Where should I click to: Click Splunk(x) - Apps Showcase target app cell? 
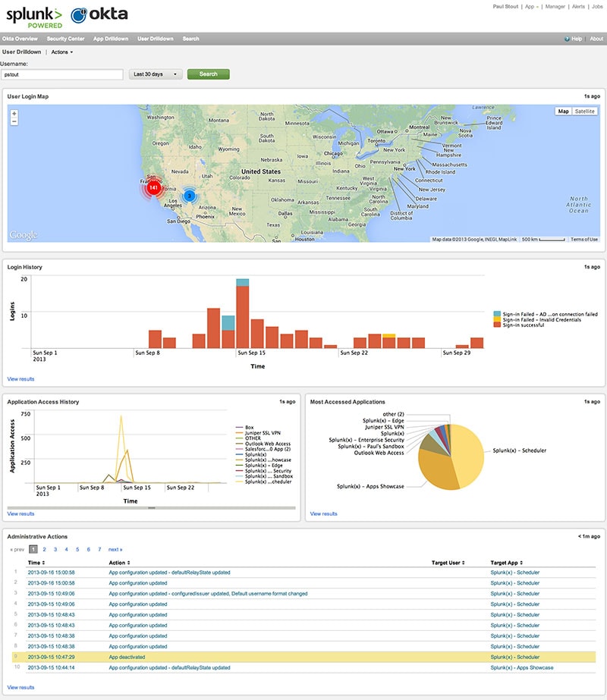click(522, 668)
